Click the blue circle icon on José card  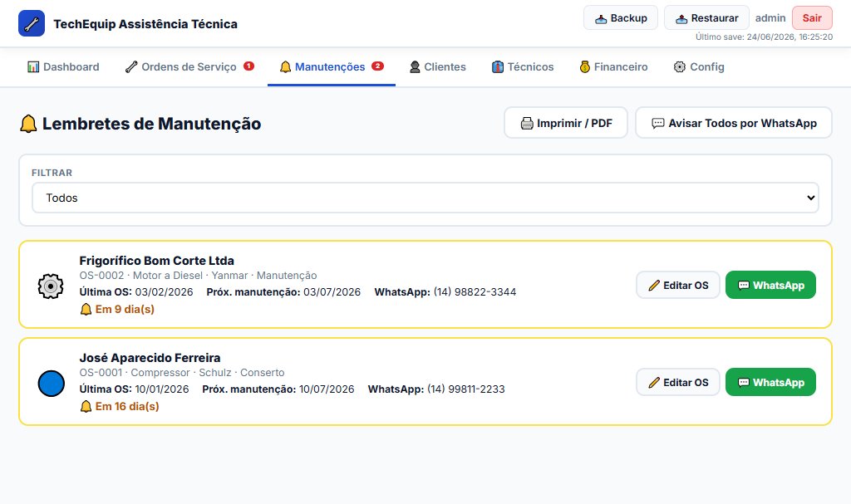(51, 383)
